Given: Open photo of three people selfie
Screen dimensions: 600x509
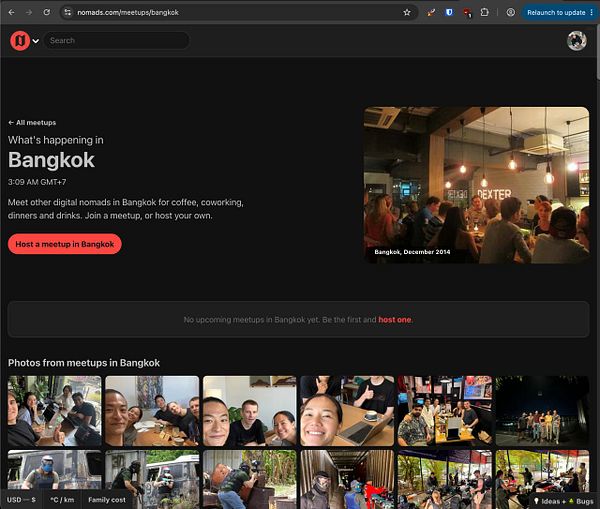Looking at the screenshot, I should tap(249, 411).
